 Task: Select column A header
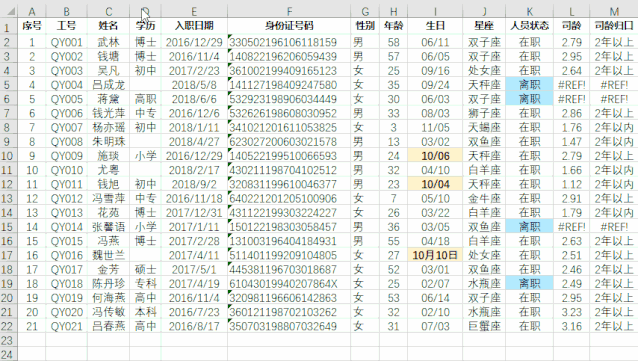(x=32, y=11)
